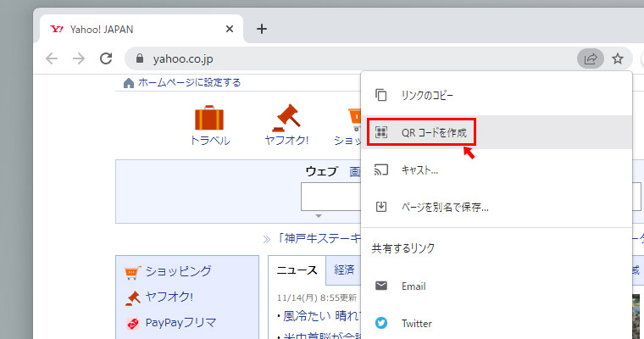Open the 風冷たい 晴れ news headline

coord(321,315)
